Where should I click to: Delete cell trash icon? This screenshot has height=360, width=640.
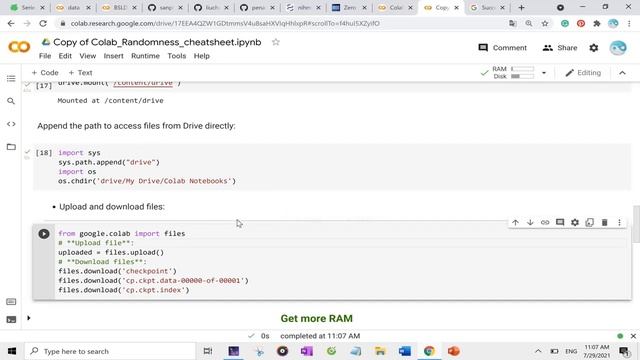click(604, 222)
